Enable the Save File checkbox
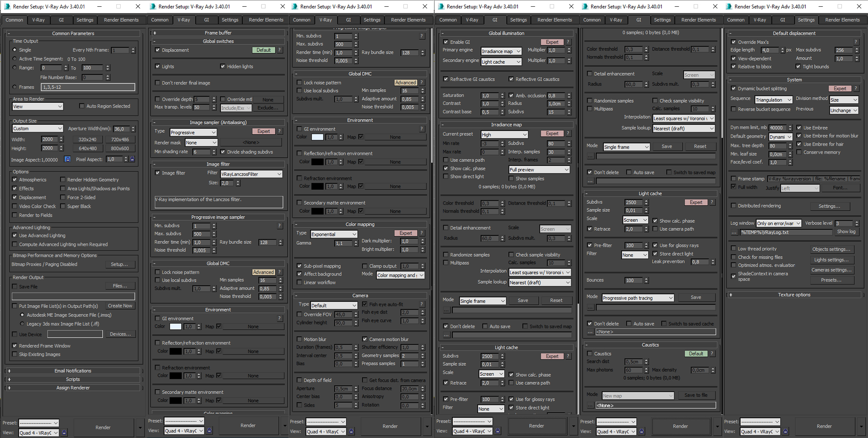The height and width of the screenshot is (438, 868). coord(15,287)
